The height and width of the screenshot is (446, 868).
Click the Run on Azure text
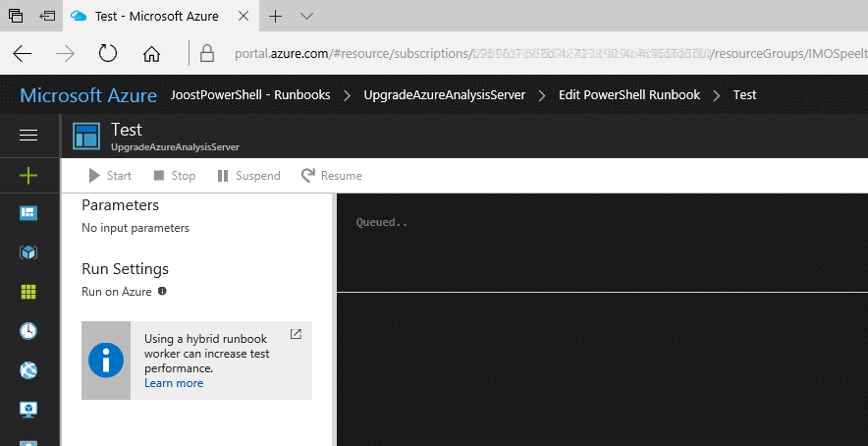click(x=117, y=292)
